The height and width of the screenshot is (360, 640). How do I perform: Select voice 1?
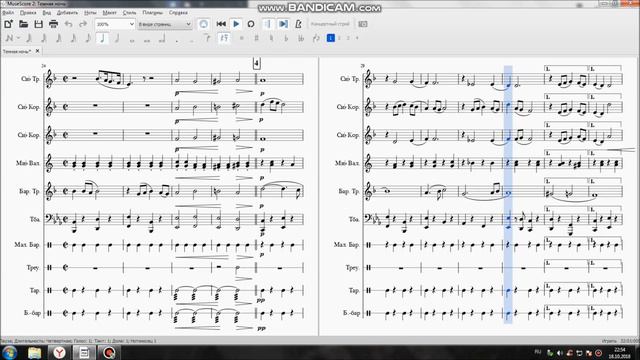[331, 38]
